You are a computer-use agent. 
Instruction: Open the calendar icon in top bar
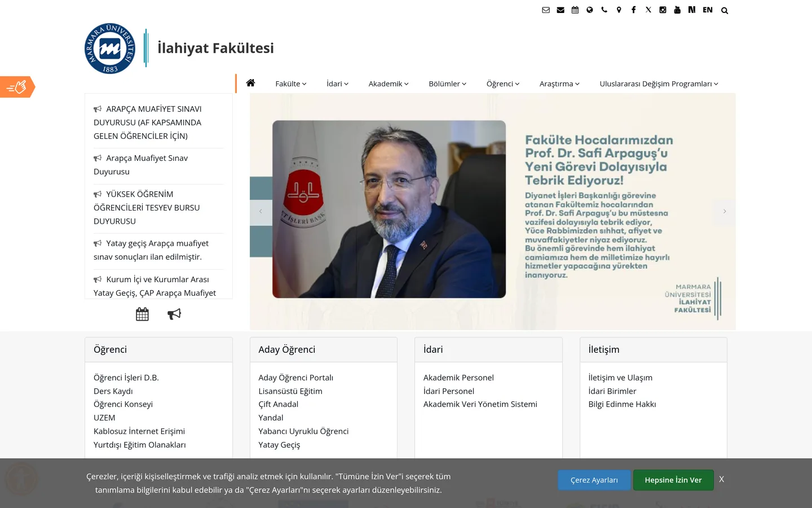pos(575,10)
